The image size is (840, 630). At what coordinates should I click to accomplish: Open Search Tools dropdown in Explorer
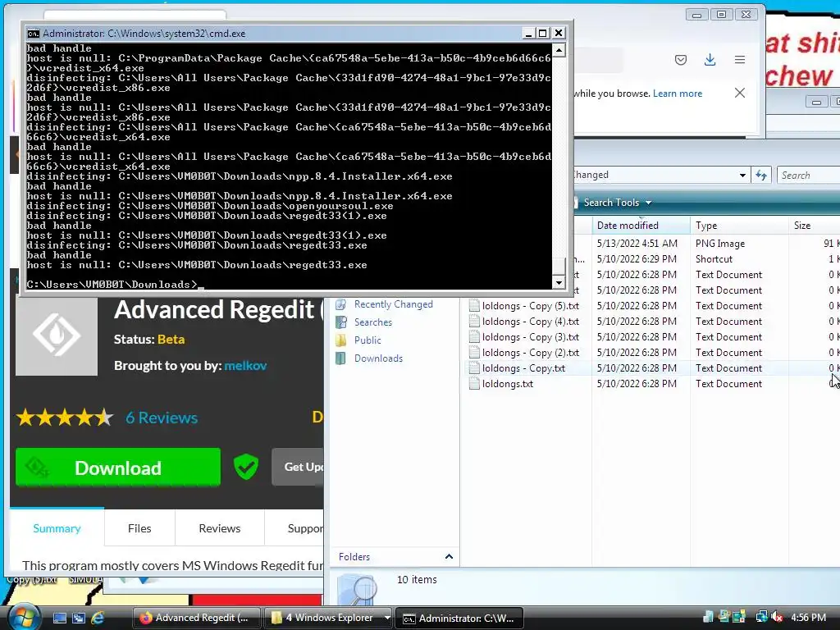point(617,203)
